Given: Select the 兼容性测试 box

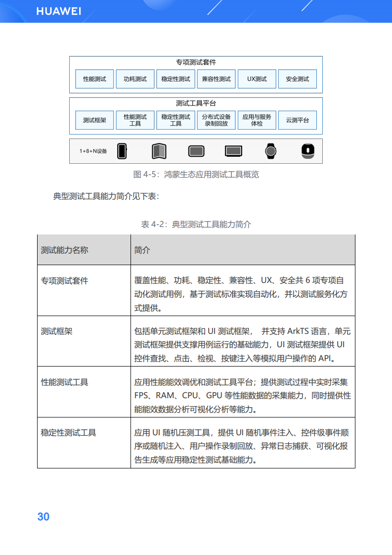Looking at the screenshot, I should (x=216, y=79).
